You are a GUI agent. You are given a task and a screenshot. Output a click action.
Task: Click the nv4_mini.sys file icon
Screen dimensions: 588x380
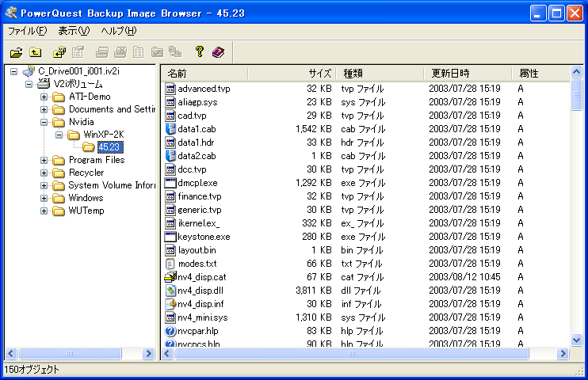coord(170,317)
